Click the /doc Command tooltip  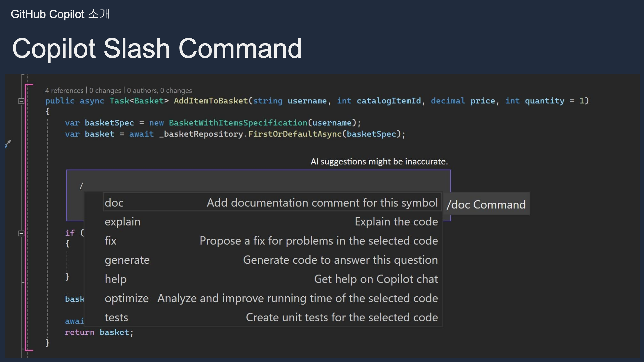[x=486, y=204]
